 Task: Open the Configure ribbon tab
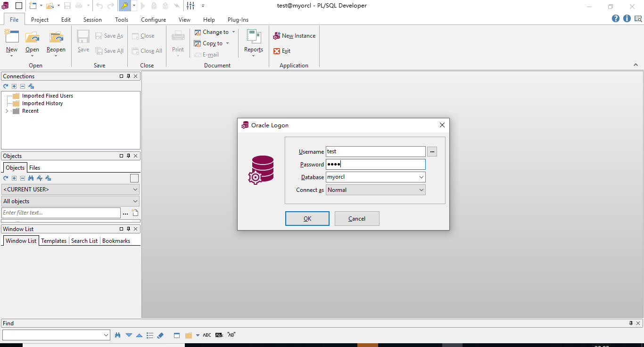point(153,20)
